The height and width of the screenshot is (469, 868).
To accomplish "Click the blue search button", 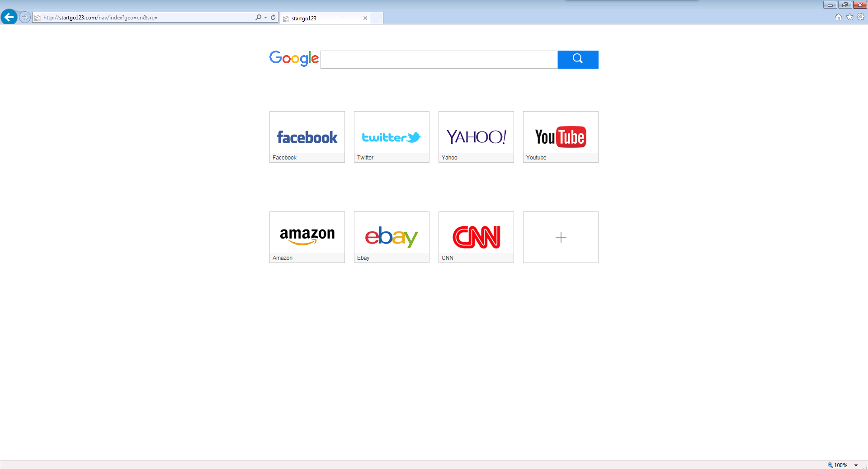I will point(578,60).
